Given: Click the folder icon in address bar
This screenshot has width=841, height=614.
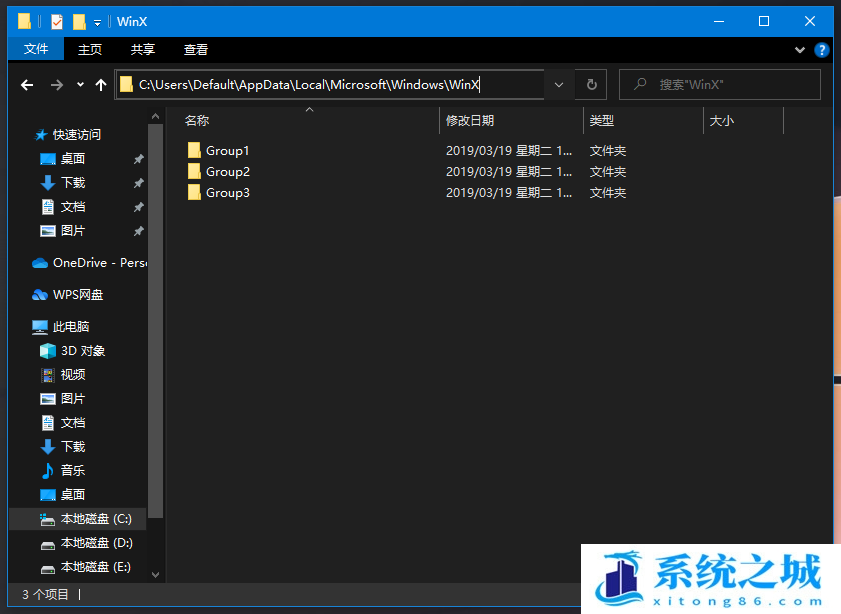Looking at the screenshot, I should click(x=126, y=84).
